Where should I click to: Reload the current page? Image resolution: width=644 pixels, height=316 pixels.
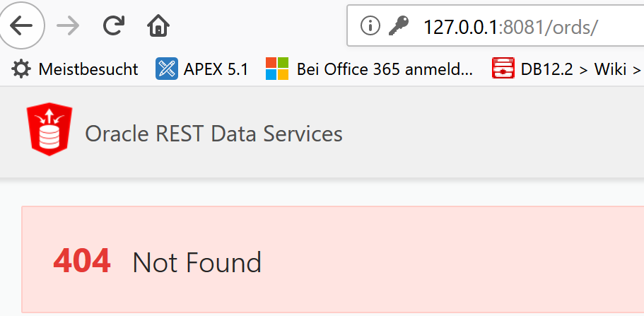[113, 26]
